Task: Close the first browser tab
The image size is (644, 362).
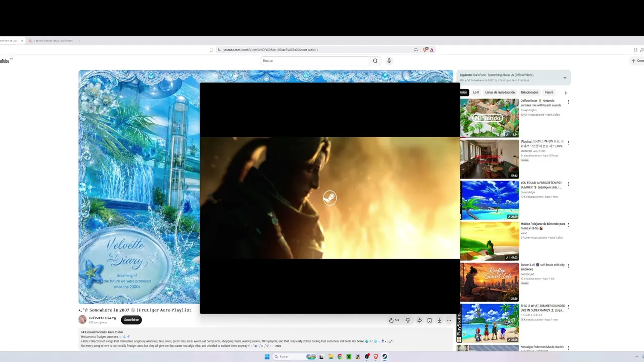Action: pos(22,41)
